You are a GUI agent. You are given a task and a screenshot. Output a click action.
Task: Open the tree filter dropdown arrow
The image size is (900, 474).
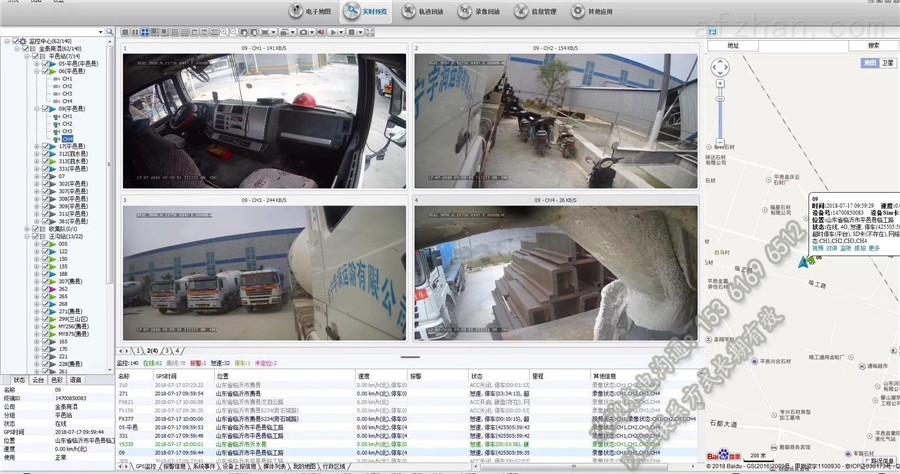[x=101, y=32]
